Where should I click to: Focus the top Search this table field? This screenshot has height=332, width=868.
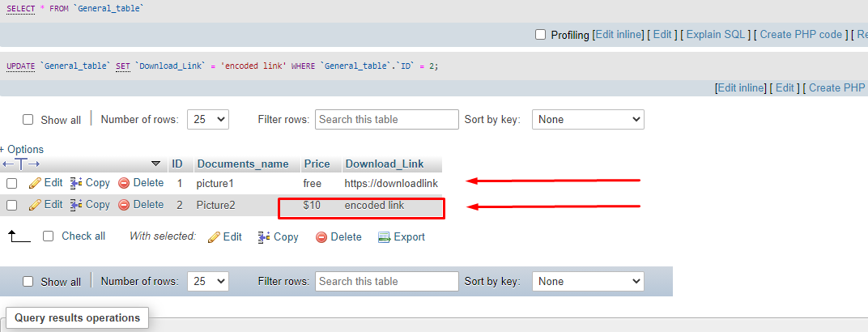point(386,119)
